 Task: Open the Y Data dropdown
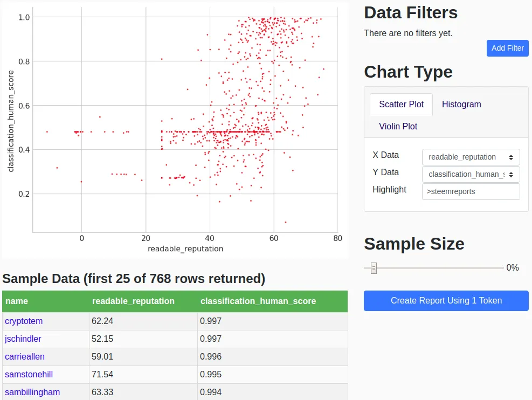pyautogui.click(x=471, y=174)
